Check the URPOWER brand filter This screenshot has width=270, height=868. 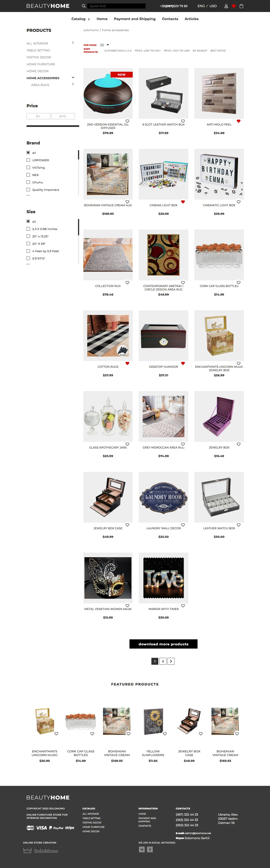click(x=28, y=160)
